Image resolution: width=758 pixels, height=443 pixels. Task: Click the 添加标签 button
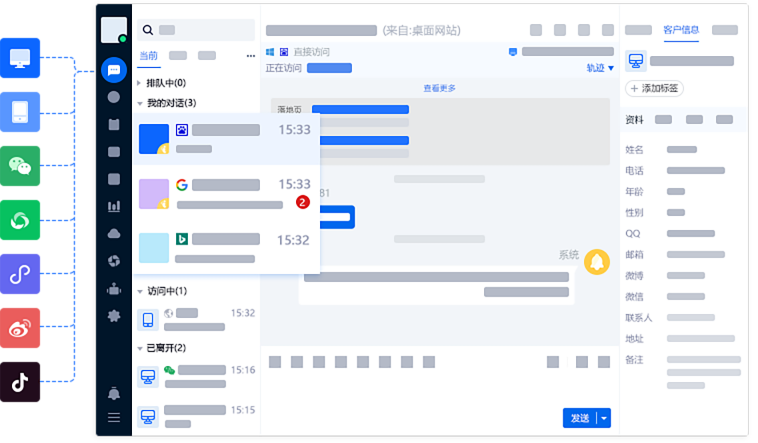[654, 89]
